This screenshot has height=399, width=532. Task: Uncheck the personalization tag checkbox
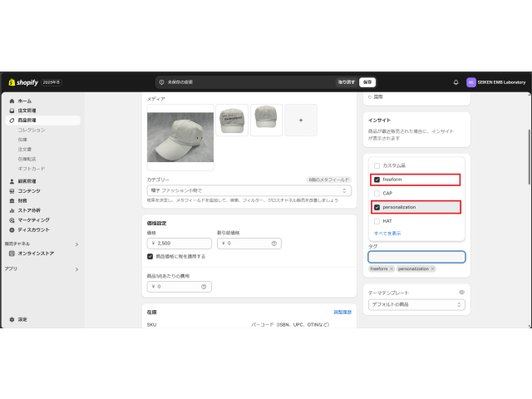[x=377, y=207]
